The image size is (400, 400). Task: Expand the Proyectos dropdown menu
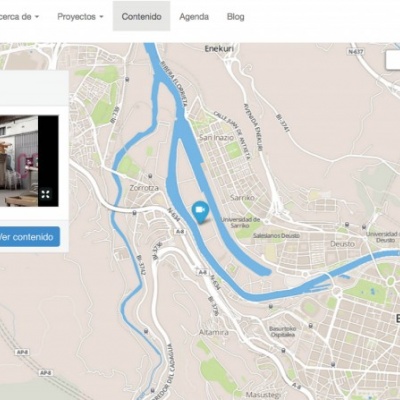pyautogui.click(x=80, y=17)
